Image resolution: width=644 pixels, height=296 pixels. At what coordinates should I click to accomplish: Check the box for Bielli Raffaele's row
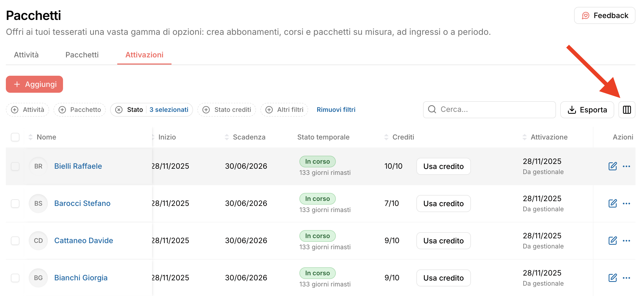pos(15,166)
